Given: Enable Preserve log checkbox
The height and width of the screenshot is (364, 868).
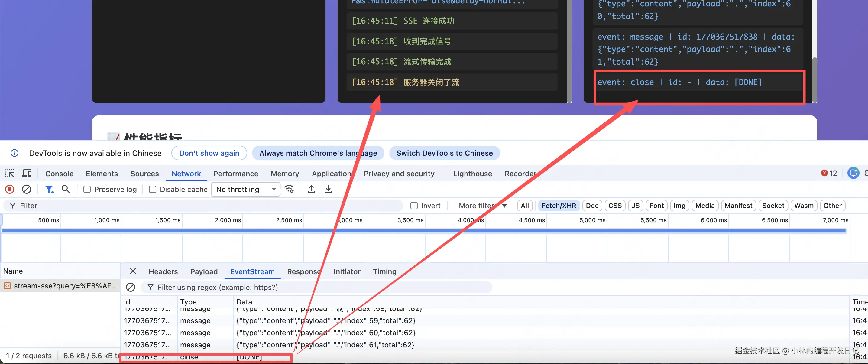Looking at the screenshot, I should 87,190.
